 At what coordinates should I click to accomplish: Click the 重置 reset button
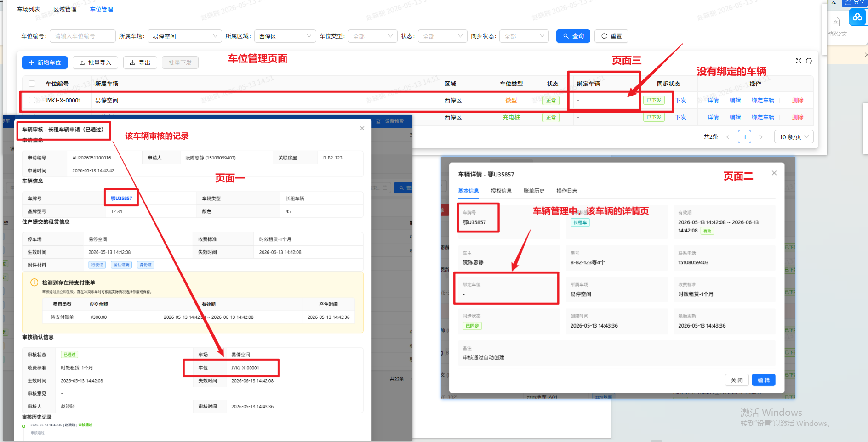[x=611, y=36]
